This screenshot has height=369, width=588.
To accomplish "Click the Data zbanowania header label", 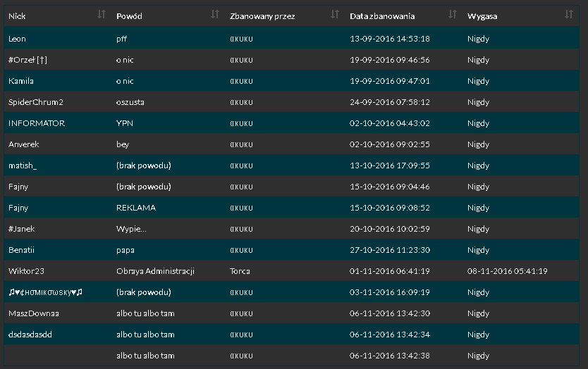I will click(x=382, y=16).
